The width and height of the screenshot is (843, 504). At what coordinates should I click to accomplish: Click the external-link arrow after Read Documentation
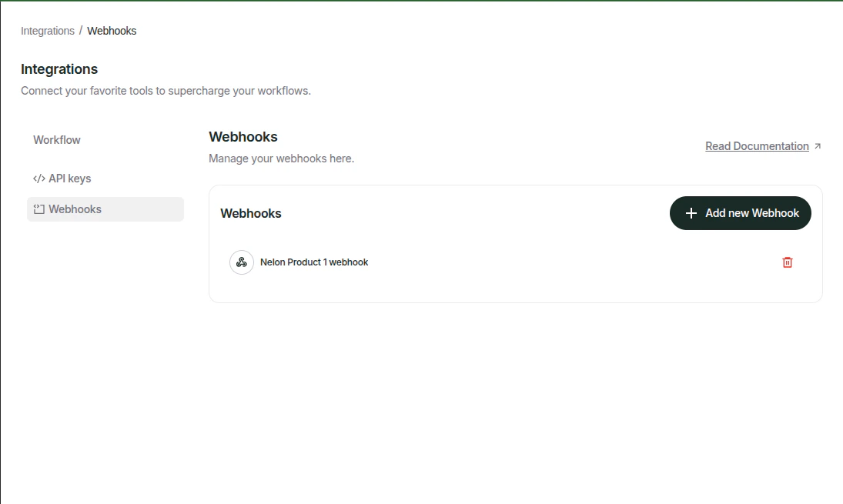pos(818,145)
